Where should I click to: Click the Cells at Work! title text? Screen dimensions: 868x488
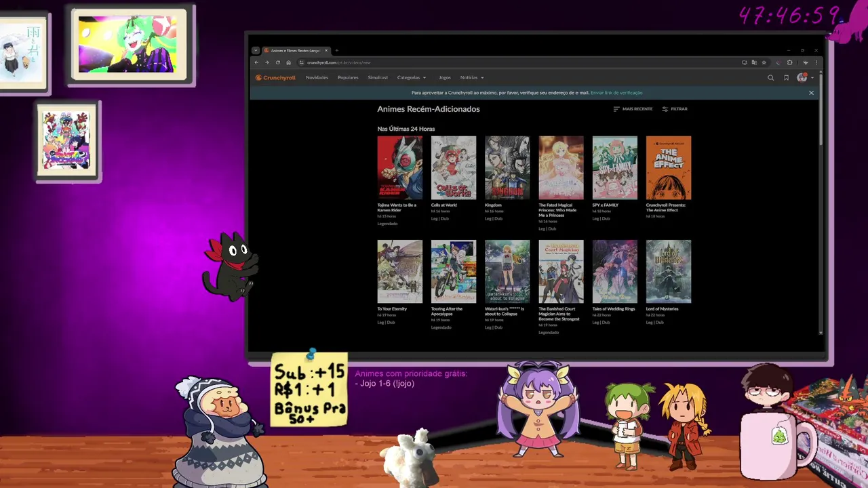point(444,205)
